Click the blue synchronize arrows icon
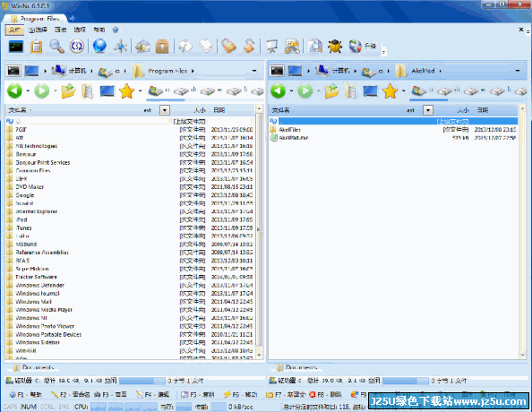Image resolution: width=532 pixels, height=412 pixels. coord(77,47)
